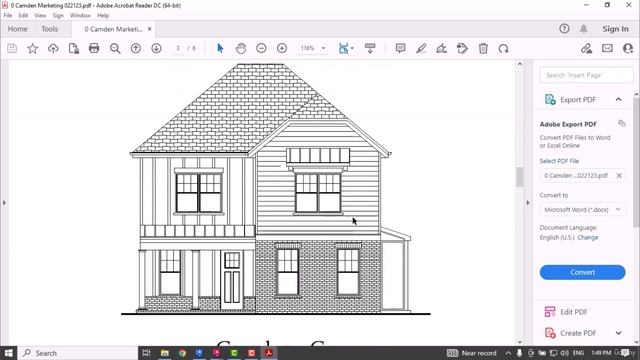Image resolution: width=640 pixels, height=360 pixels.
Task: Open the Help question mark icon
Action: 564,29
